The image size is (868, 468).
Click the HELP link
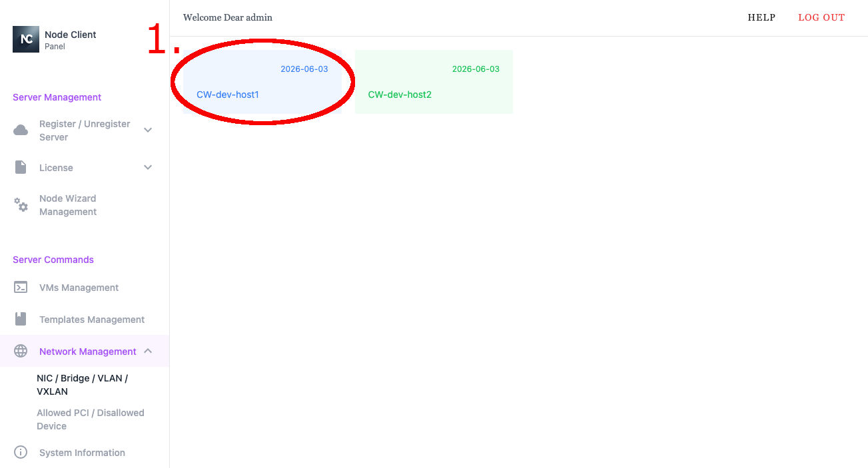coord(761,18)
